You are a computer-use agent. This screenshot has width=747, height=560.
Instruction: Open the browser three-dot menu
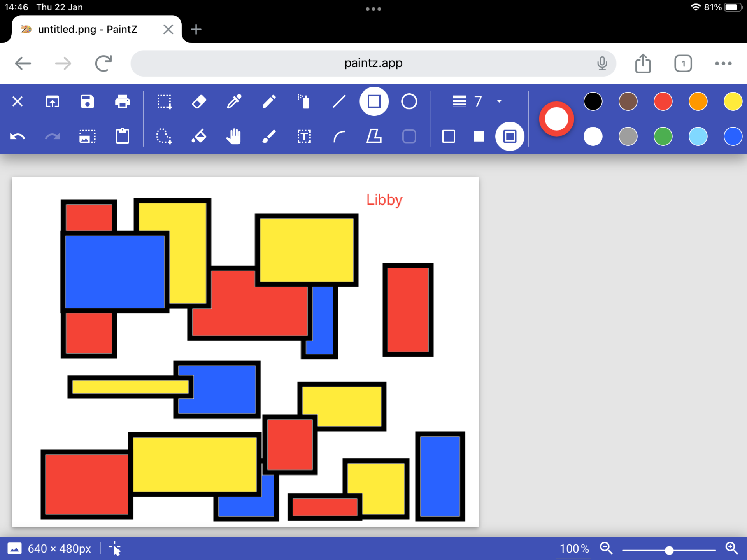click(723, 63)
